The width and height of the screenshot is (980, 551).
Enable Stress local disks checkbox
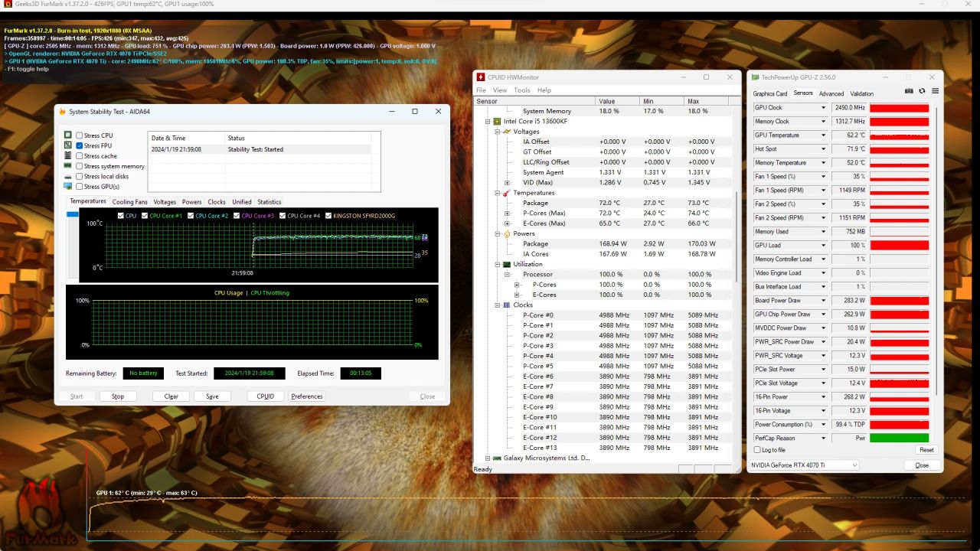tap(79, 176)
